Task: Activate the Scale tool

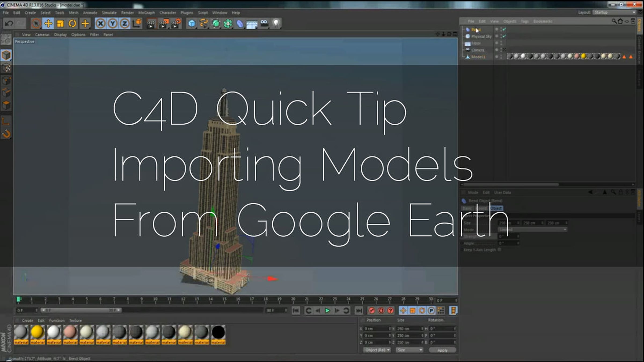Action: (x=60, y=24)
